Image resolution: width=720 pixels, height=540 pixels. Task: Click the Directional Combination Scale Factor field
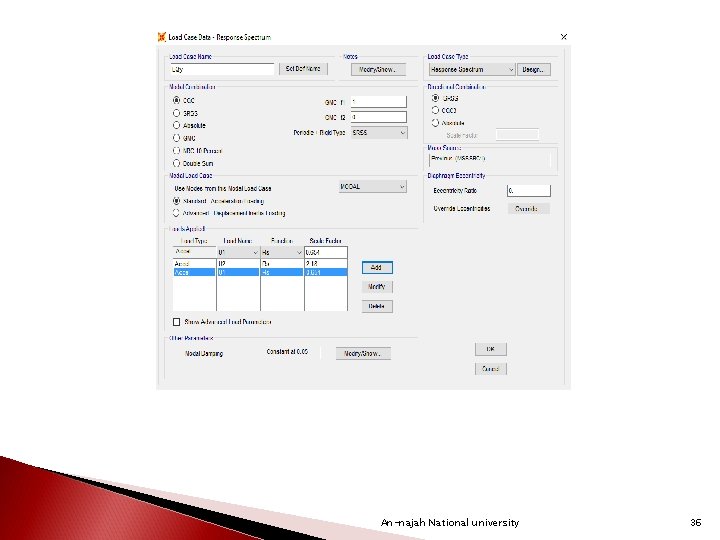(x=517, y=135)
